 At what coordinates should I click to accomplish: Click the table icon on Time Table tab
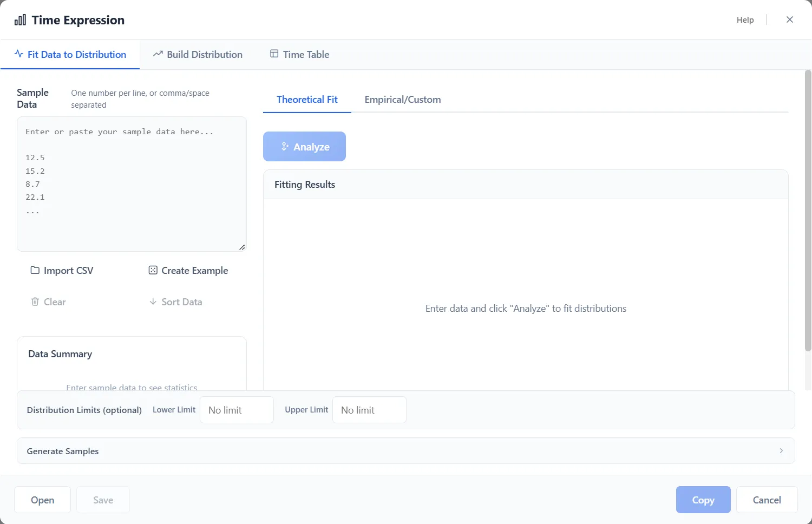click(274, 54)
